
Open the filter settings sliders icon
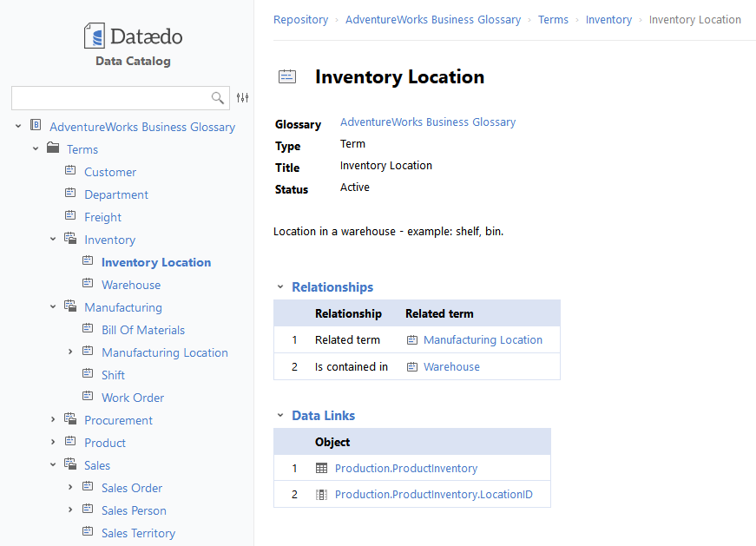(x=243, y=98)
